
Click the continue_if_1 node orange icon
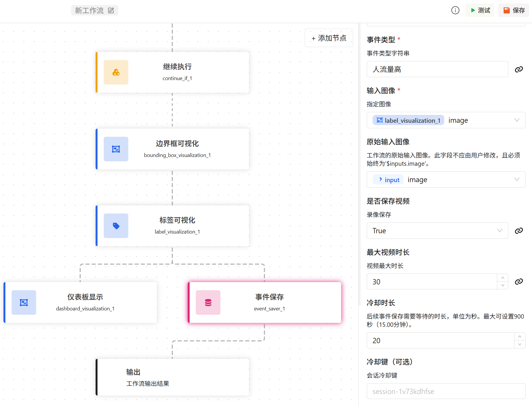point(116,72)
